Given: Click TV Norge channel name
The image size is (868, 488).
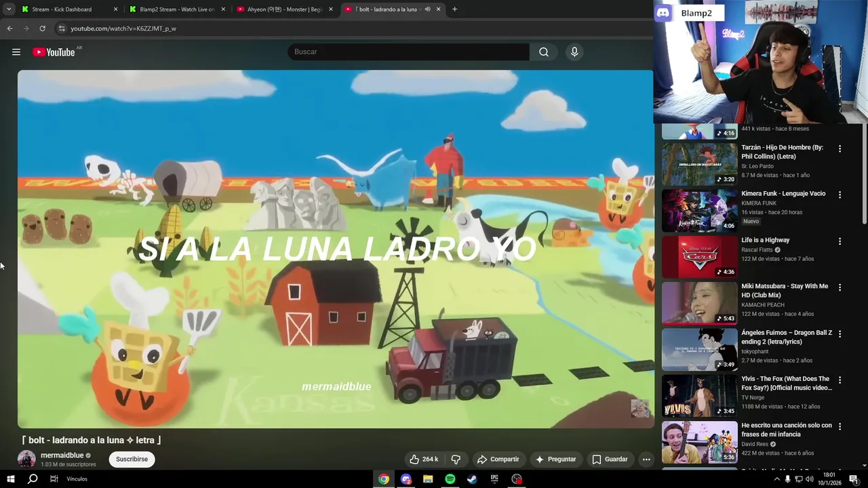Looking at the screenshot, I should coord(753,398).
